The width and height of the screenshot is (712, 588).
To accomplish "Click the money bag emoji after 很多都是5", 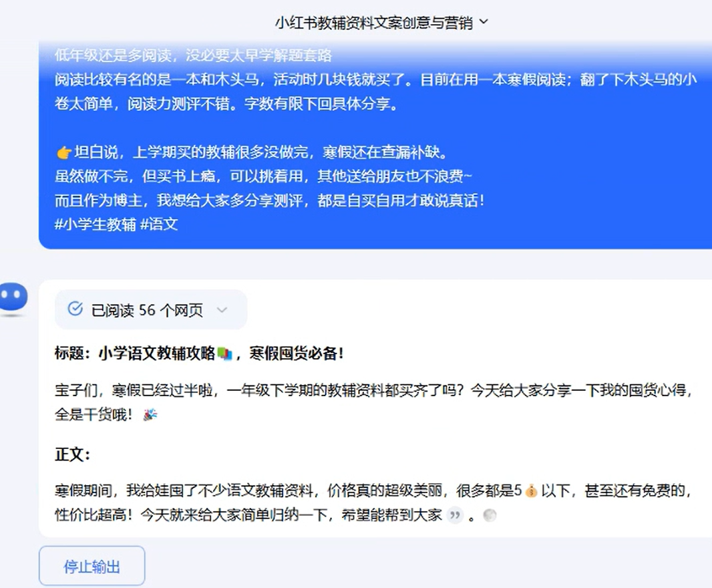I will tap(531, 491).
